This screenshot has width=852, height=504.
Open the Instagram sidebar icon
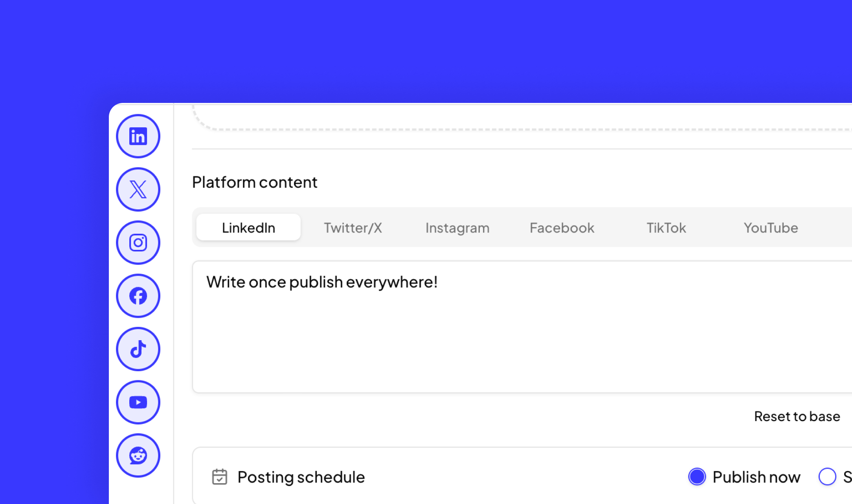(x=138, y=242)
